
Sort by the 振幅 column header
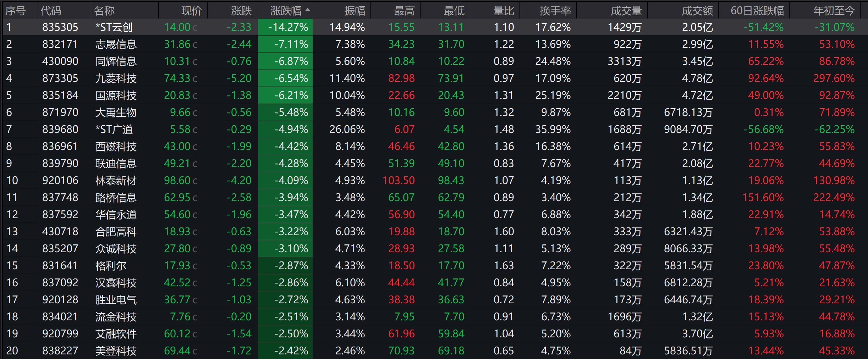click(355, 11)
